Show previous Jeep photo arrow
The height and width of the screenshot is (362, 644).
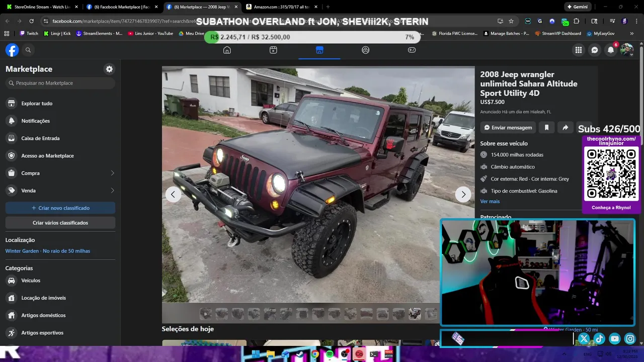click(x=173, y=194)
